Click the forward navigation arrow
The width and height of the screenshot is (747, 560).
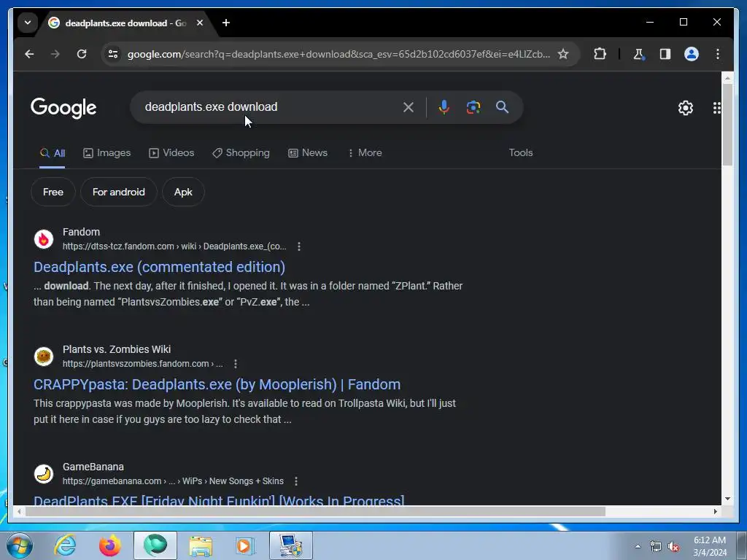tap(55, 54)
